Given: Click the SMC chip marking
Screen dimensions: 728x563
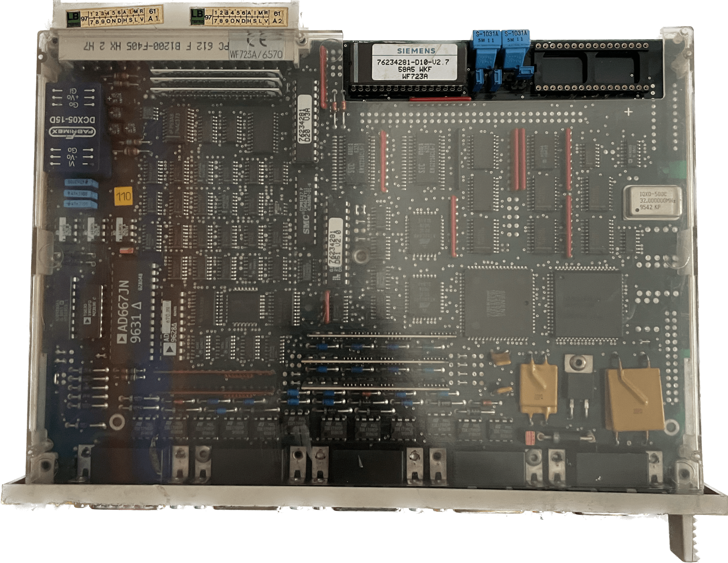Looking at the screenshot, I should 306,224.
